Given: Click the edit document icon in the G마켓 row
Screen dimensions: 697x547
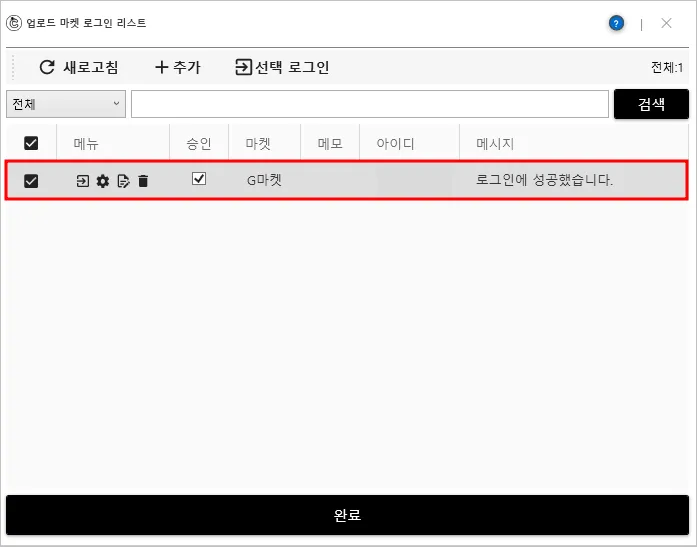Looking at the screenshot, I should 123,181.
